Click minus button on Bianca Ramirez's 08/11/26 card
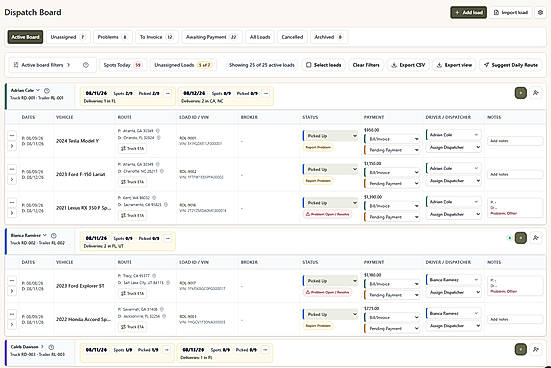This screenshot has height=368, width=551. point(168,239)
